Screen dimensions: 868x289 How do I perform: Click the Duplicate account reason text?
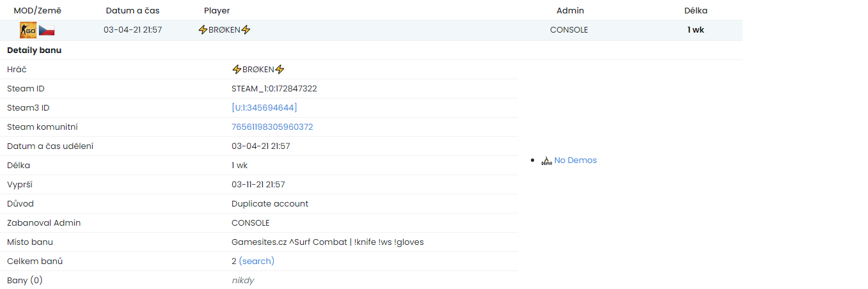(x=269, y=204)
